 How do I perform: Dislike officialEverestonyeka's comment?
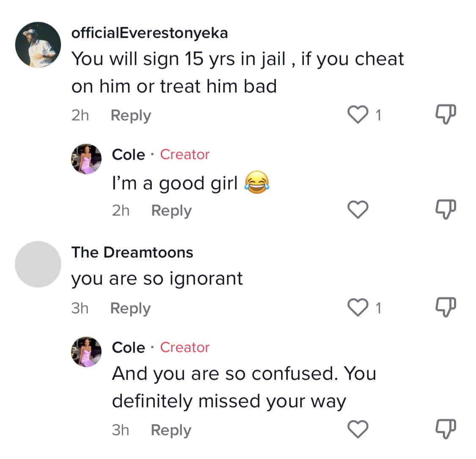[446, 114]
